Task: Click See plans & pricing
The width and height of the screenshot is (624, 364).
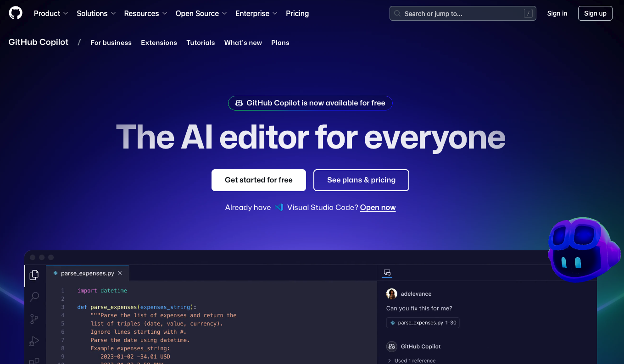Action: 361,180
